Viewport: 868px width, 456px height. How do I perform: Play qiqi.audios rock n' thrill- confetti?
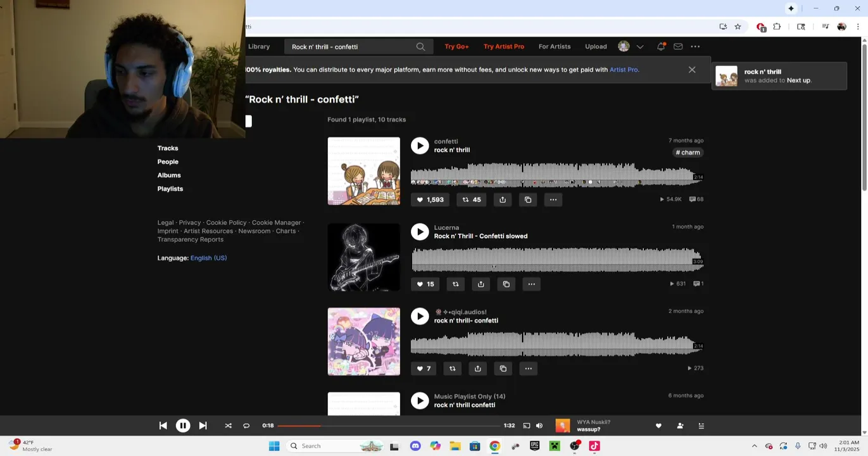tap(420, 316)
